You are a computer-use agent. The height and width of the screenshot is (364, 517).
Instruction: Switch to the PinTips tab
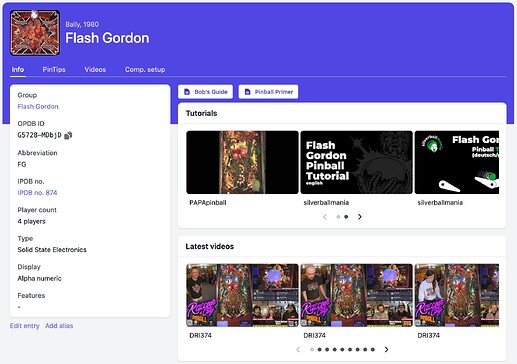coord(54,69)
